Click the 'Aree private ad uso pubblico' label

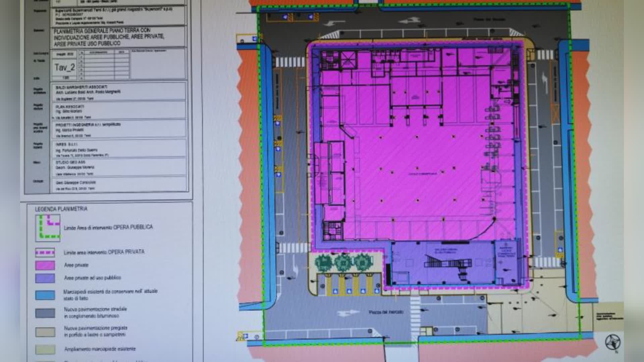[93, 278]
